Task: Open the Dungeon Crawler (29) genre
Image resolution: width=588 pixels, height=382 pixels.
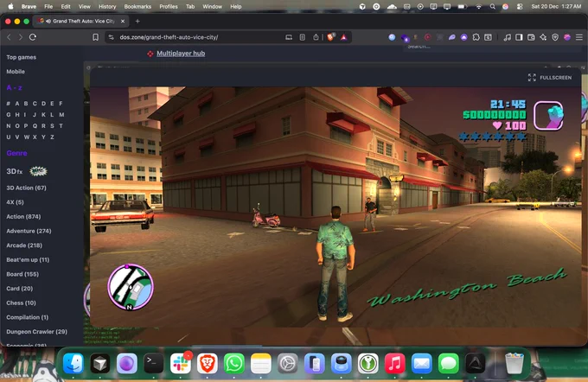Action: (36, 332)
